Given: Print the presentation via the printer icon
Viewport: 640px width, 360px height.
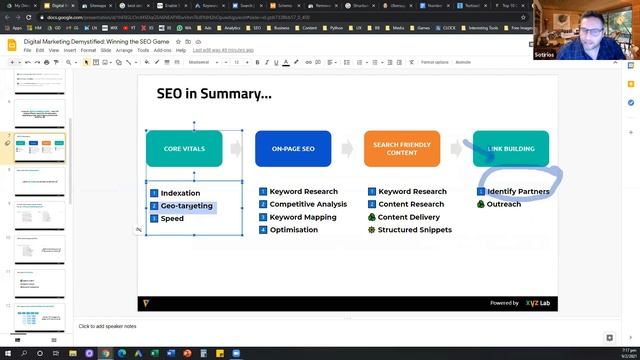Looking at the screenshot, I should [x=47, y=62].
